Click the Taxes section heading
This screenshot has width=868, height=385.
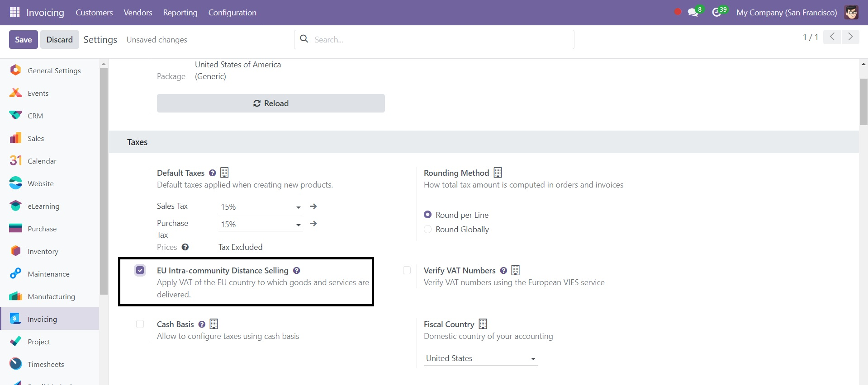[138, 142]
